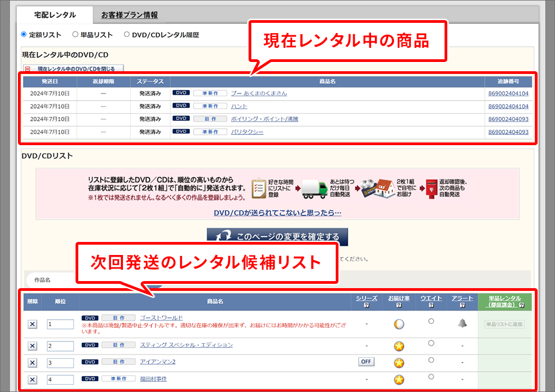Collapse the 現在レンタル中のDVD/CD section
The height and width of the screenshot is (392, 555).
tap(73, 69)
